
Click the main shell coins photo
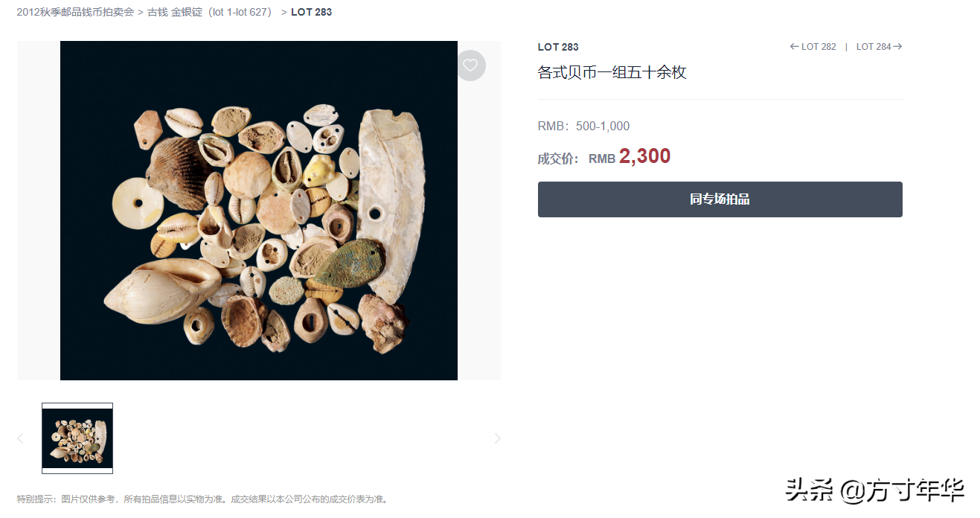[258, 211]
